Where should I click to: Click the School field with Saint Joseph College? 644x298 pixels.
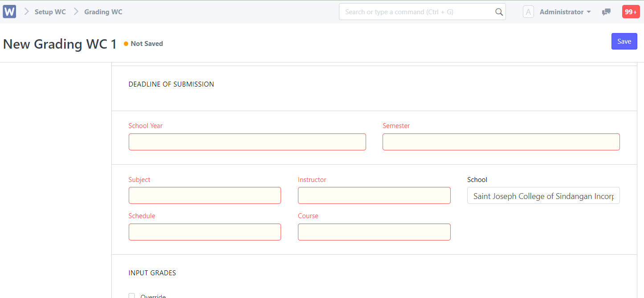coord(543,196)
